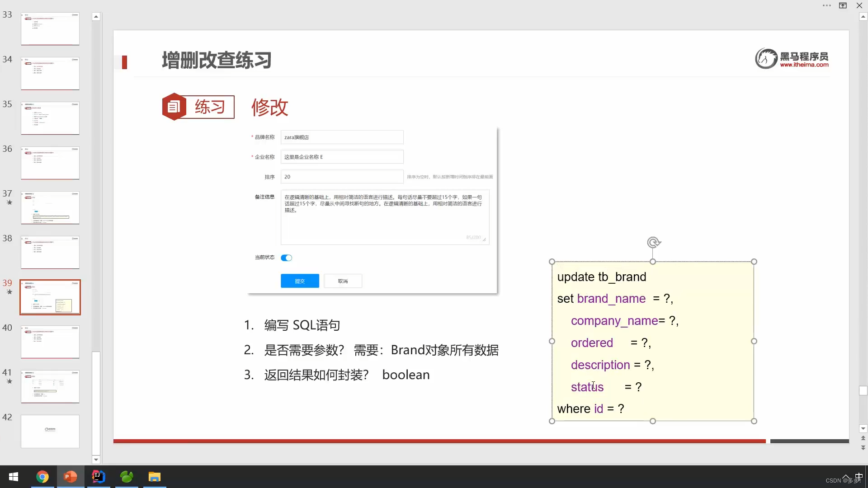Click the 取消 cancel button on the form
The height and width of the screenshot is (488, 868).
point(343,281)
